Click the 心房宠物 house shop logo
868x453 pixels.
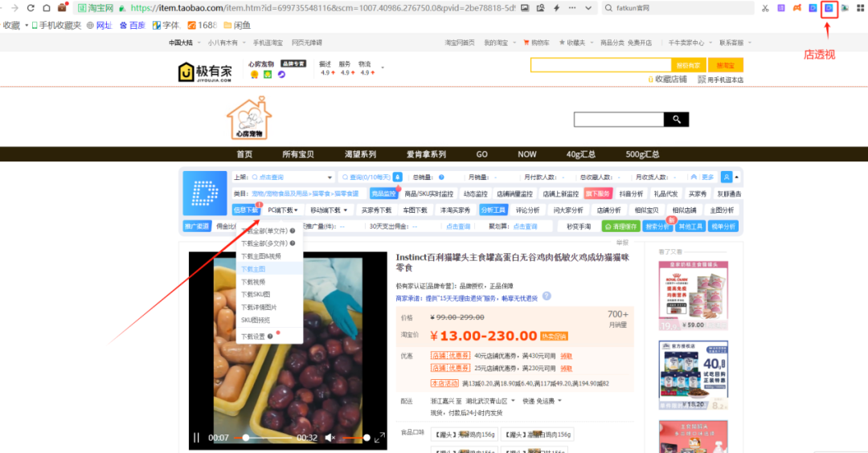point(249,118)
